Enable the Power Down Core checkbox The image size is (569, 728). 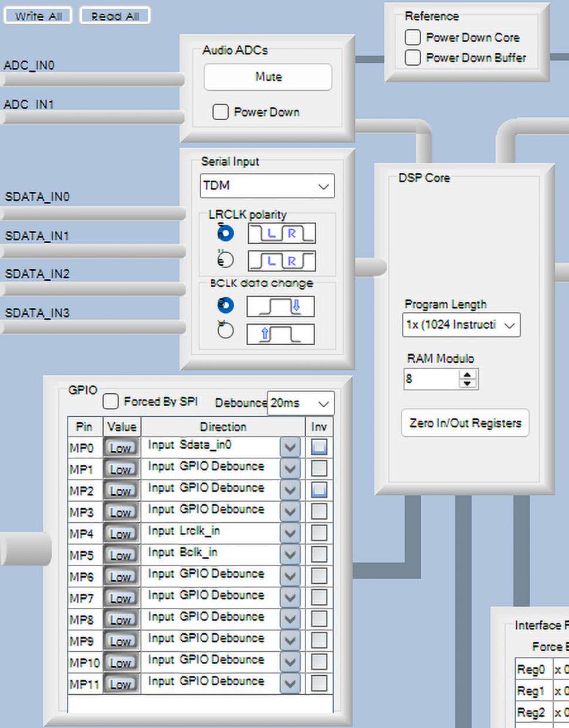pyautogui.click(x=413, y=38)
